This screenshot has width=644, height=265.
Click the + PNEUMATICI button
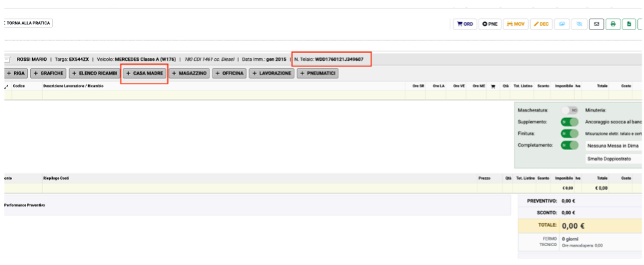[x=318, y=73]
